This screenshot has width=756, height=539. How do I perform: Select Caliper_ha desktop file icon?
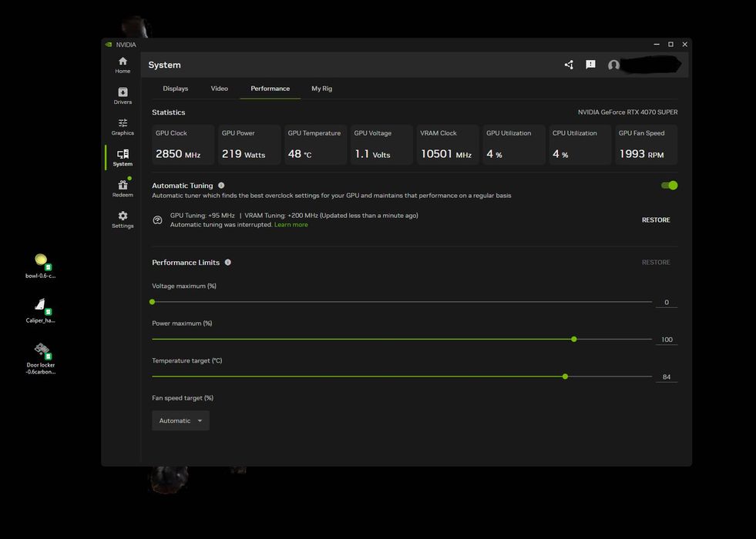point(41,310)
